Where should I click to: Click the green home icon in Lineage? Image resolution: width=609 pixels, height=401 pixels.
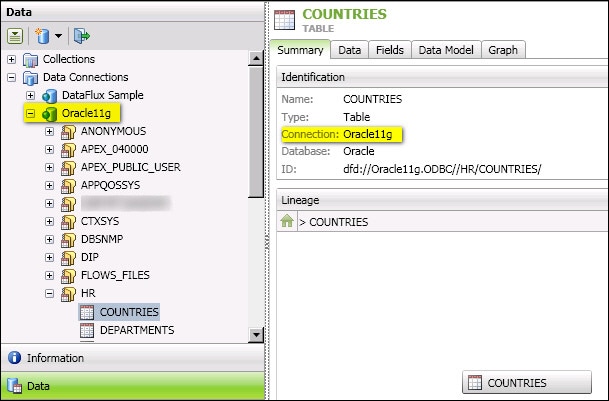click(285, 221)
